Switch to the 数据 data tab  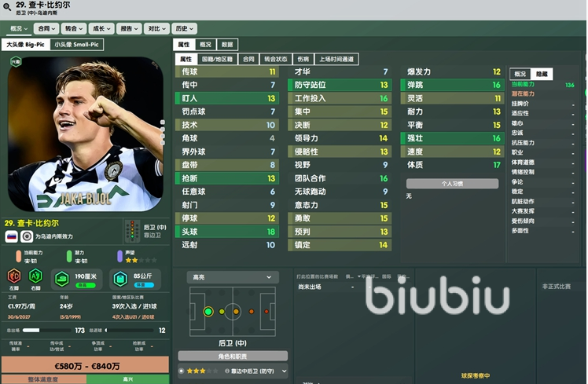pyautogui.click(x=227, y=45)
